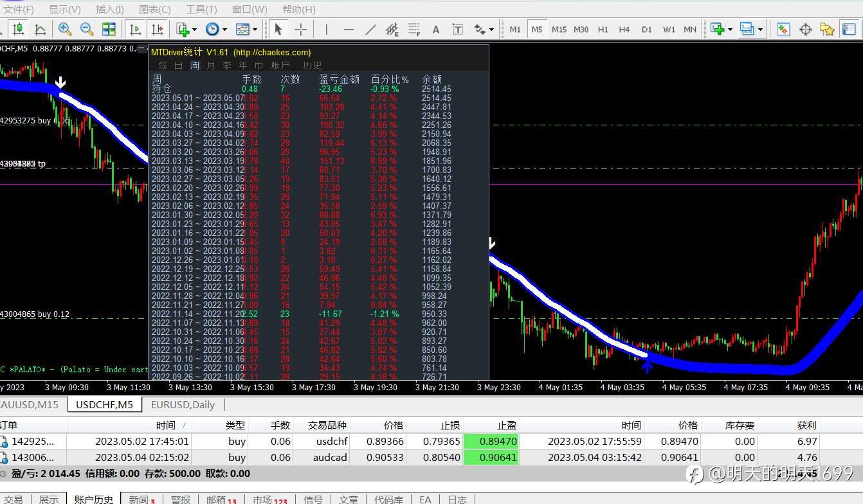Switch to M15 timeframe
Viewport: 863px width, 504px height.
click(559, 29)
